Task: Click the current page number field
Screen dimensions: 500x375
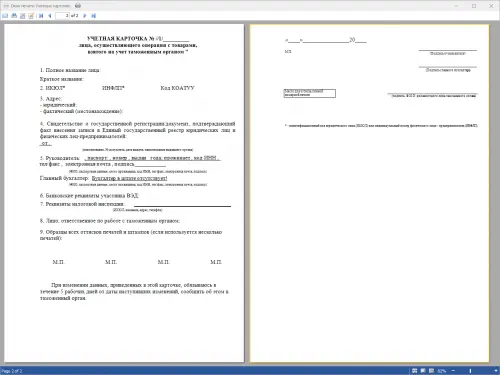Action: click(62, 16)
